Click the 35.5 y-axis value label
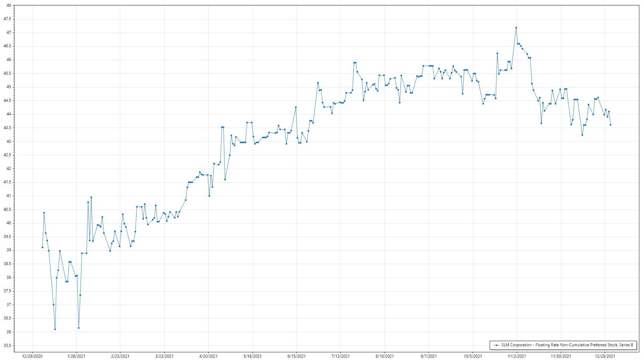The image size is (644, 362). tap(7, 346)
